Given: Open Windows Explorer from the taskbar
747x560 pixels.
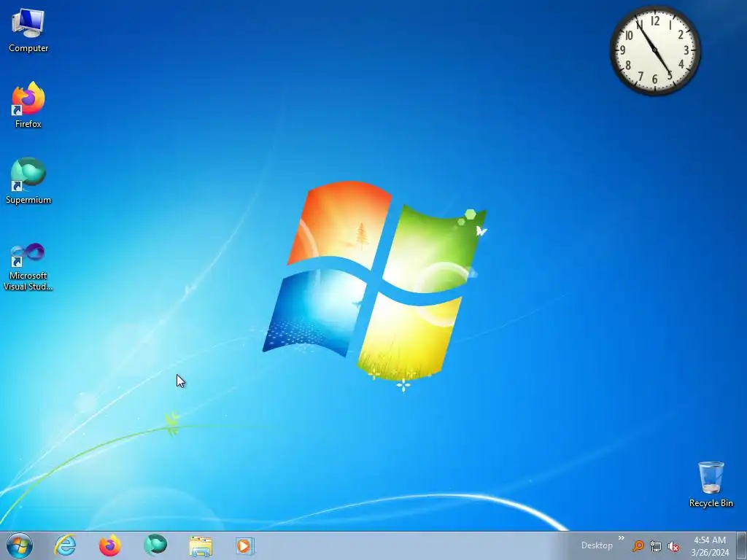Looking at the screenshot, I should [x=201, y=546].
